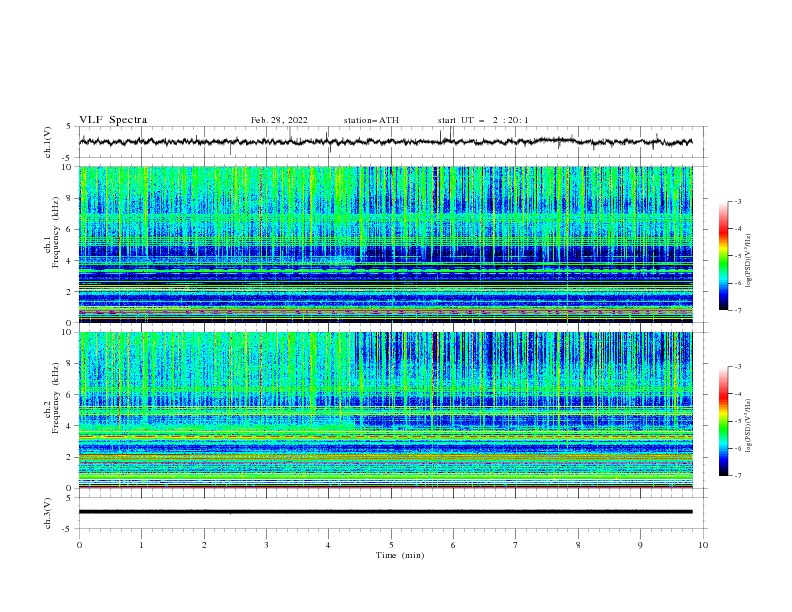Select the date text "Feb. 28, 2022"
Viewport: 792px width, 612px height.
tap(279, 120)
